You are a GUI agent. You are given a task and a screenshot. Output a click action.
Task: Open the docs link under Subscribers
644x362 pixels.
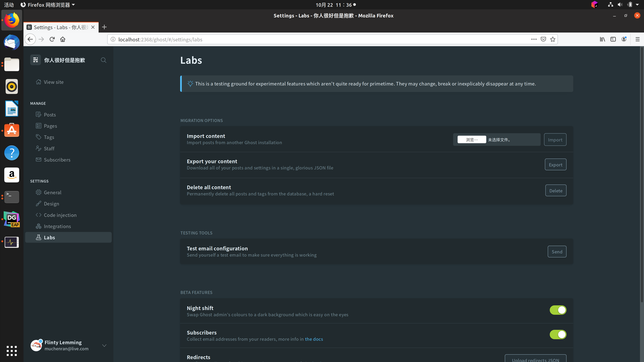[x=314, y=339]
